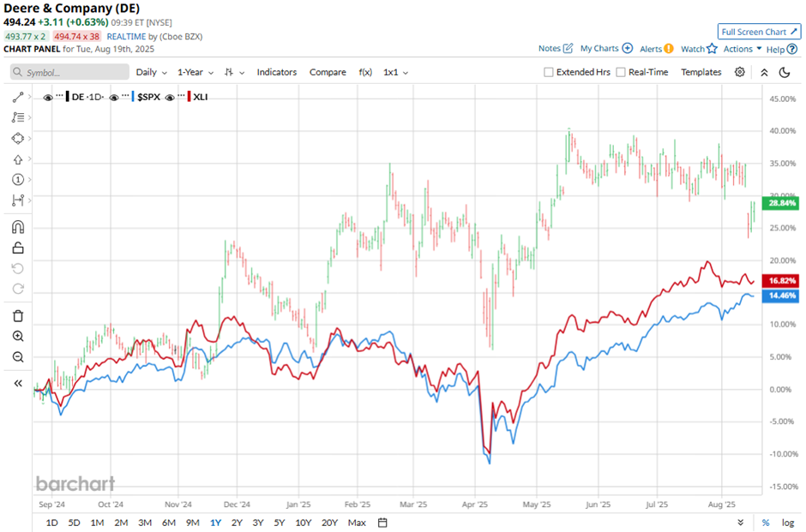Viewport: 806px width, 532px height.
Task: Open the numbered annotation tool
Action: (18, 179)
